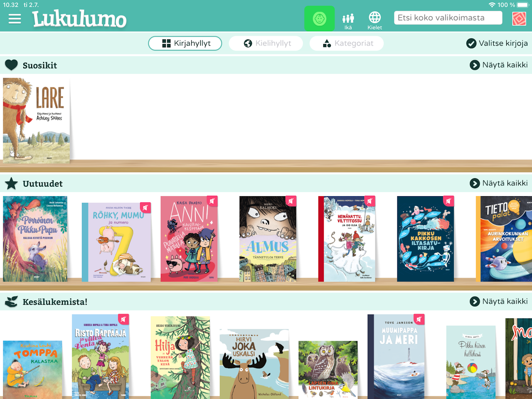The height and width of the screenshot is (399, 532).
Task: Tap the battery status icon
Action: pyautogui.click(x=523, y=5)
